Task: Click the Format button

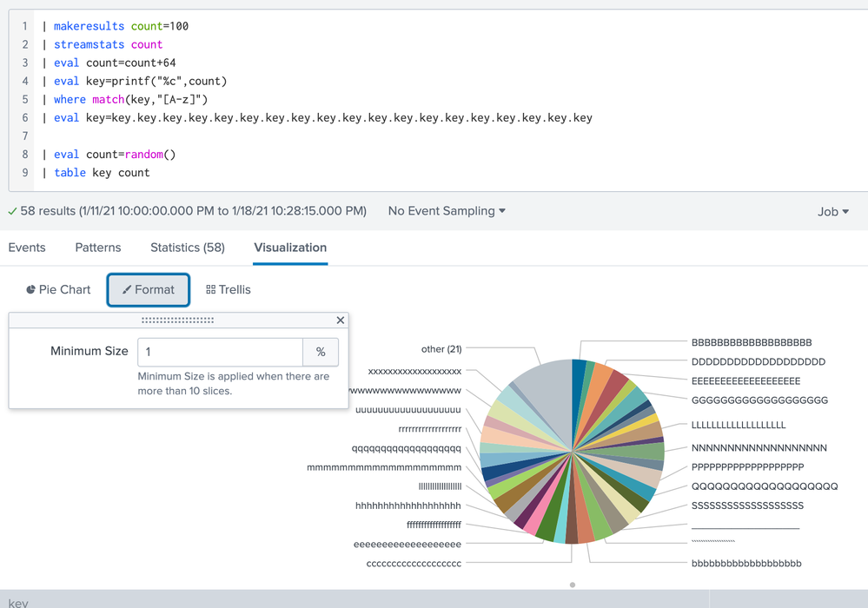Action: 149,290
